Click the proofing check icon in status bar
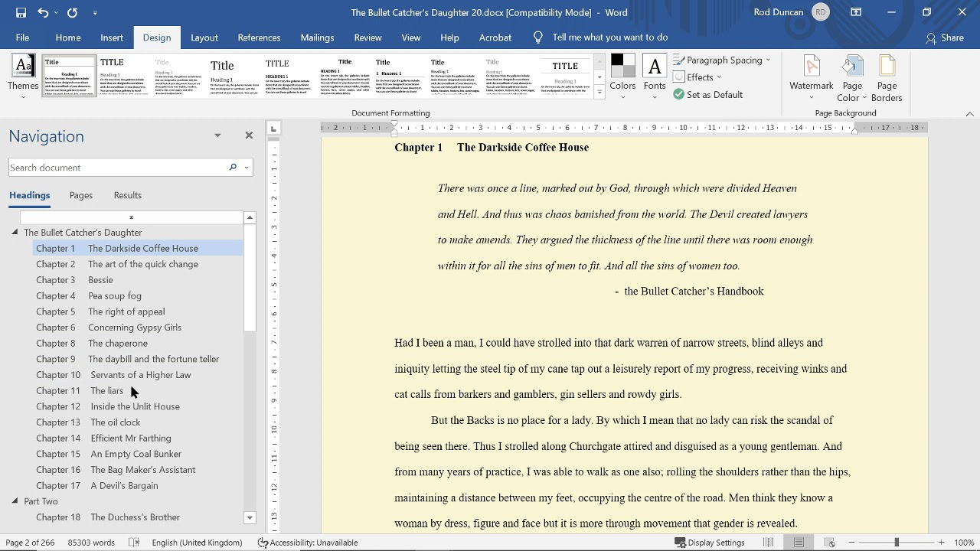The height and width of the screenshot is (551, 980). pos(134,543)
